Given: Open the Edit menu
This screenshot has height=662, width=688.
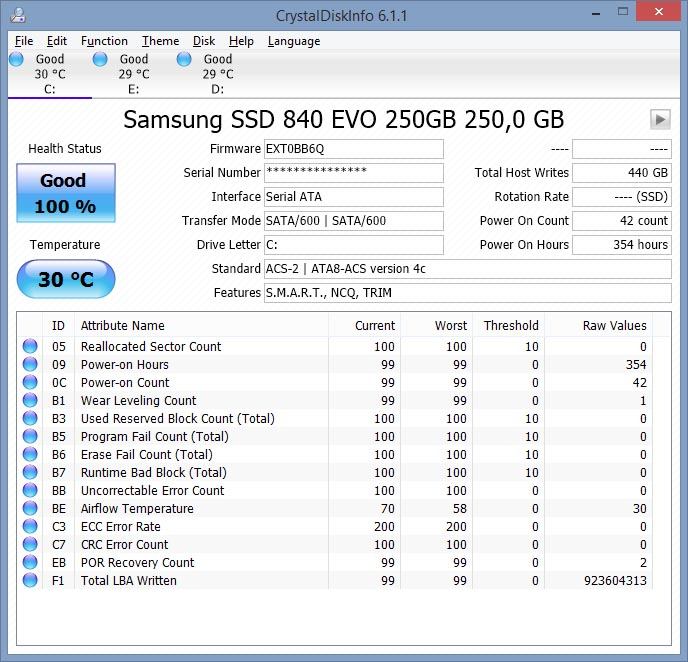Looking at the screenshot, I should 57,41.
